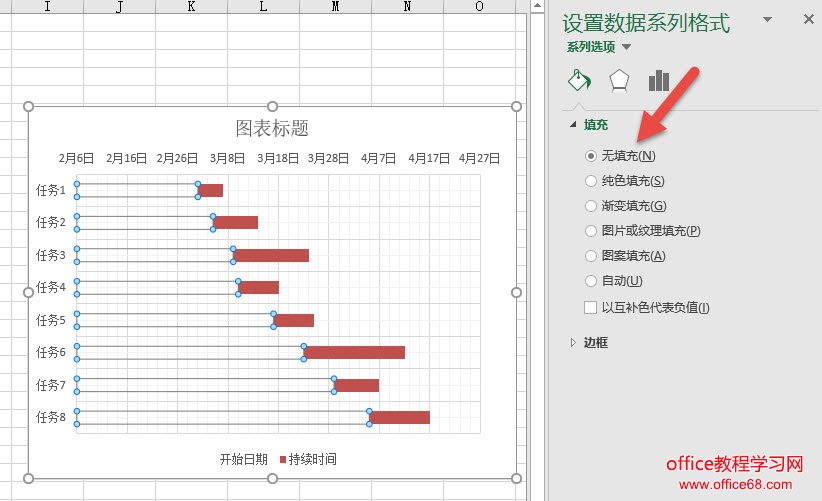This screenshot has height=501, width=822.
Task: Close the format data series pane
Action: (808, 19)
